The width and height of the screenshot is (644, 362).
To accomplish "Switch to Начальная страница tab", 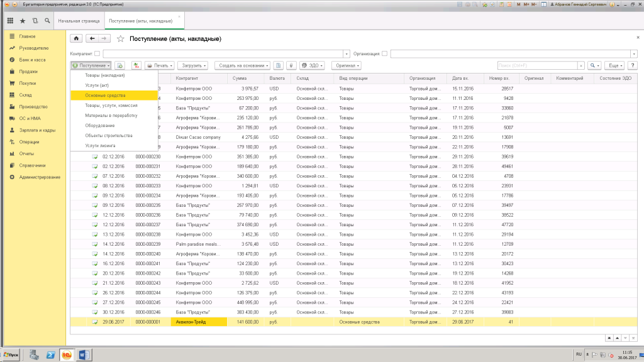I will (x=79, y=21).
